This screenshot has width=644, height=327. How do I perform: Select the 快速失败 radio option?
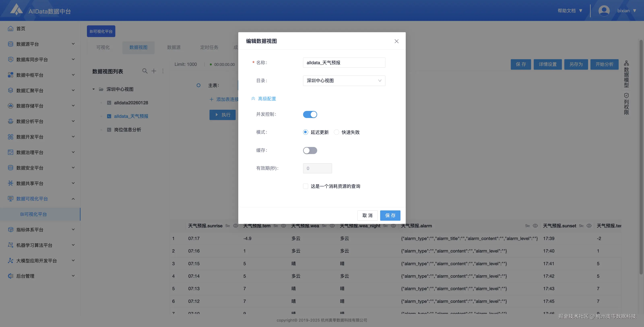[x=336, y=132]
